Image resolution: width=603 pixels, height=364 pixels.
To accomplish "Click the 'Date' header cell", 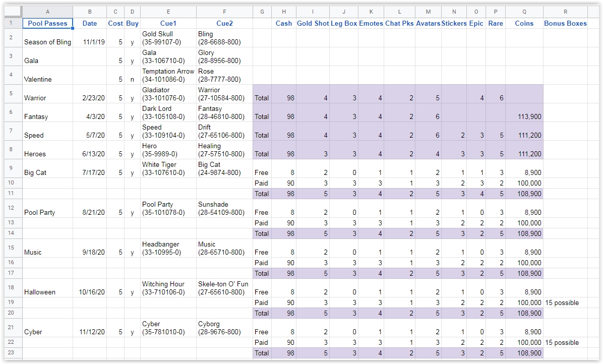I will (90, 23).
